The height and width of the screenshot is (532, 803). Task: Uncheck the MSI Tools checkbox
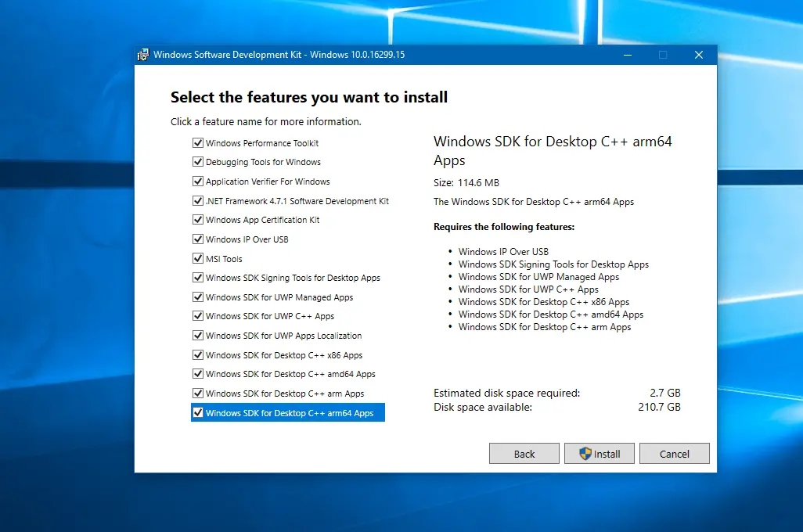[198, 259]
